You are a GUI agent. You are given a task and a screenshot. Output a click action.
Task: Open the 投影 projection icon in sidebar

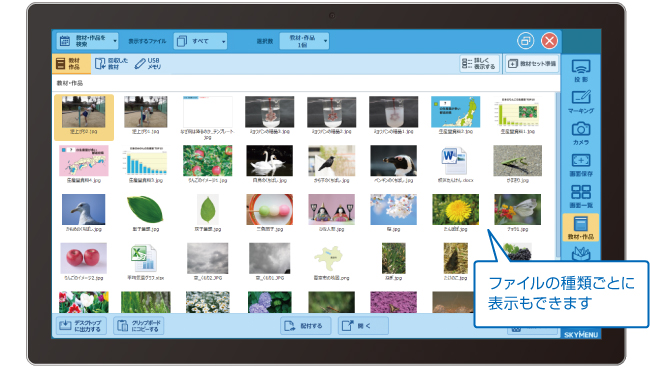coord(581,70)
